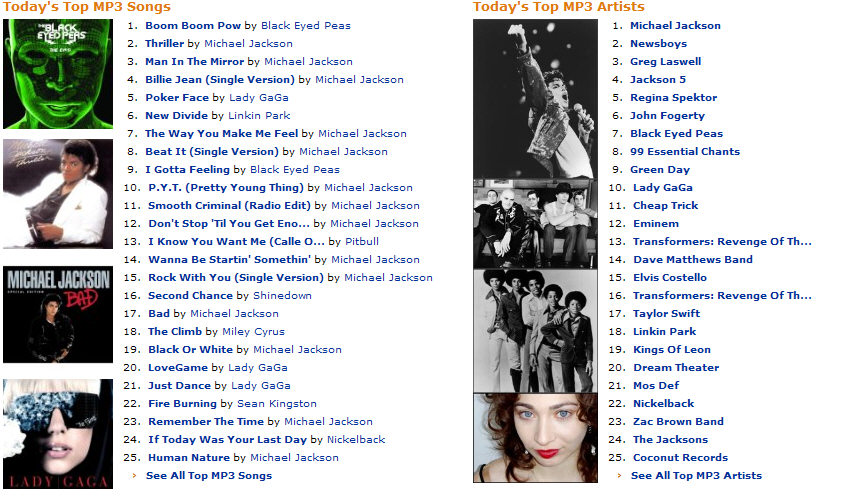The width and height of the screenshot is (856, 504).
Task: Open artist Lady GaGa, ranked 10
Action: (663, 188)
